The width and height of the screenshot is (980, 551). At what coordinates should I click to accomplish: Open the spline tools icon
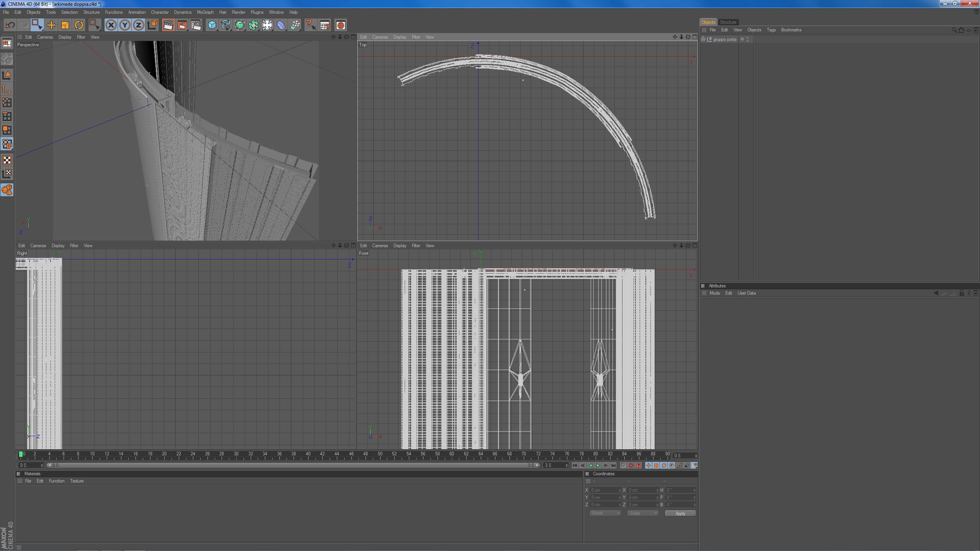[x=226, y=25]
